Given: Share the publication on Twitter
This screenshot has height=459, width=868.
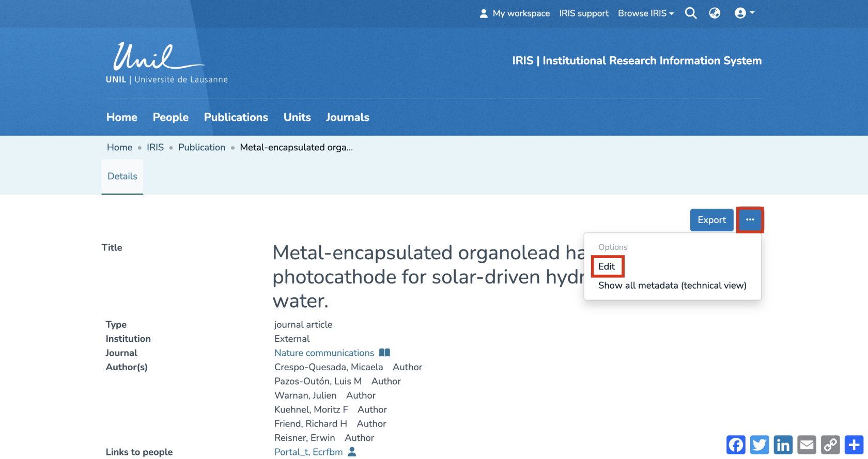Looking at the screenshot, I should tap(760, 445).
